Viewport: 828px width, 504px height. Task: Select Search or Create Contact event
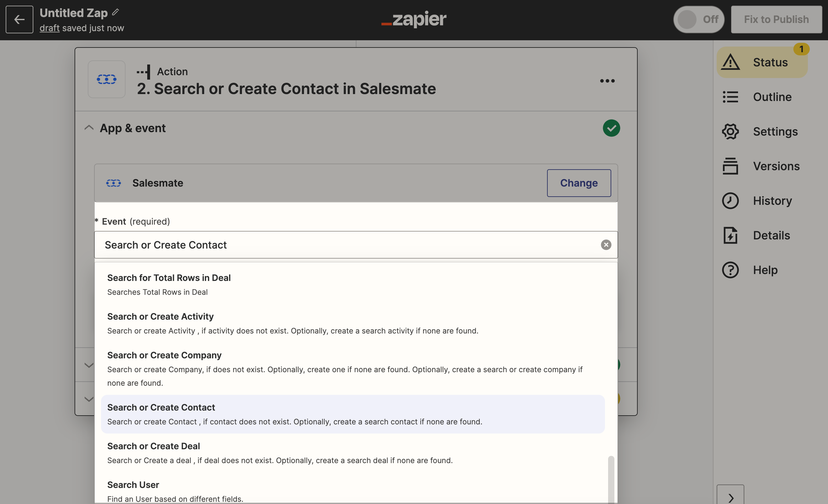click(353, 414)
